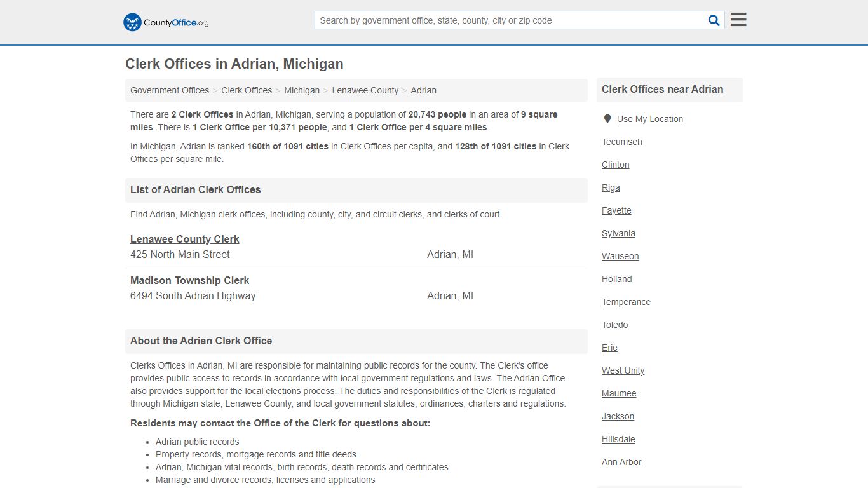View clerk offices in Tecumseh
This screenshot has height=488, width=868.
coord(622,142)
